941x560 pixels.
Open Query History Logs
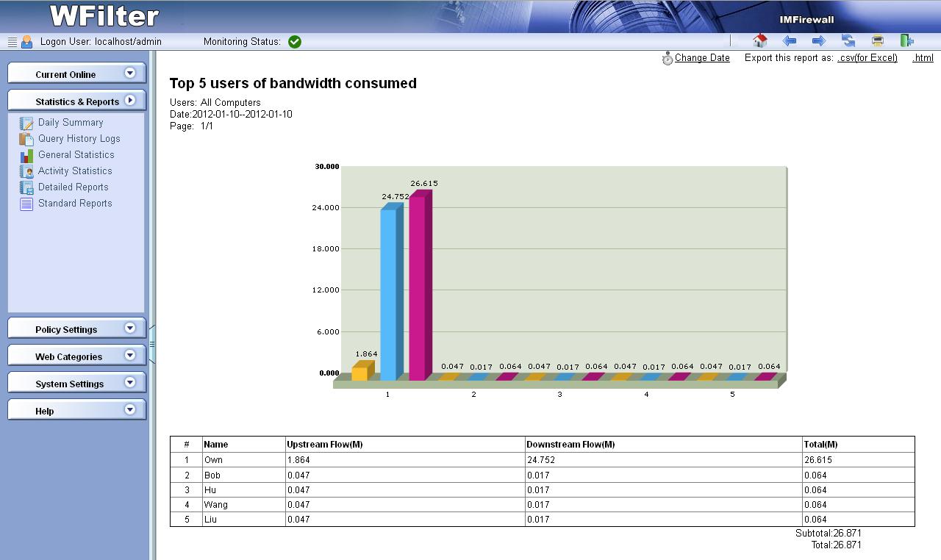click(x=79, y=139)
